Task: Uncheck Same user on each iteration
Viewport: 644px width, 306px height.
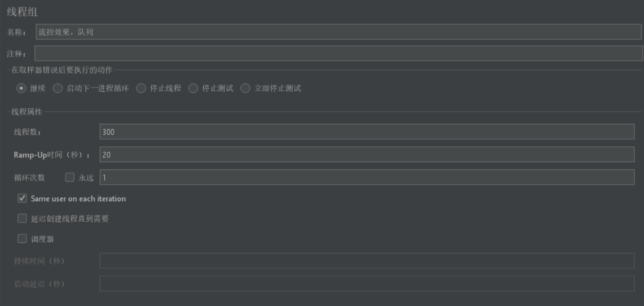Action: click(22, 198)
